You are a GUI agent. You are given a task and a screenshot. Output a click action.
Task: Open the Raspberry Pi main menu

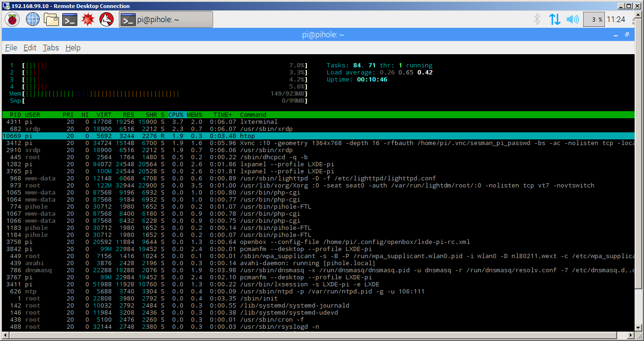pyautogui.click(x=12, y=19)
